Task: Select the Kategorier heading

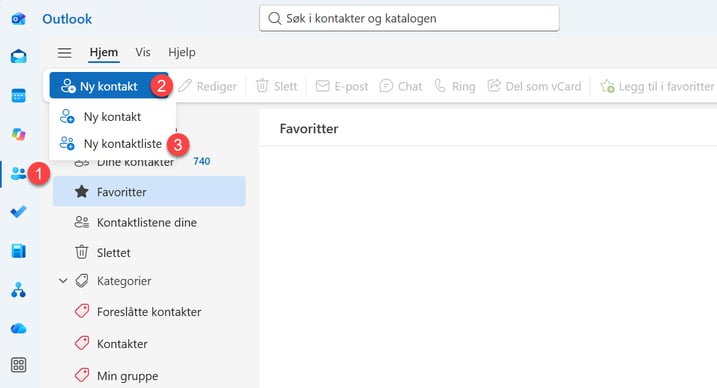Action: point(124,281)
